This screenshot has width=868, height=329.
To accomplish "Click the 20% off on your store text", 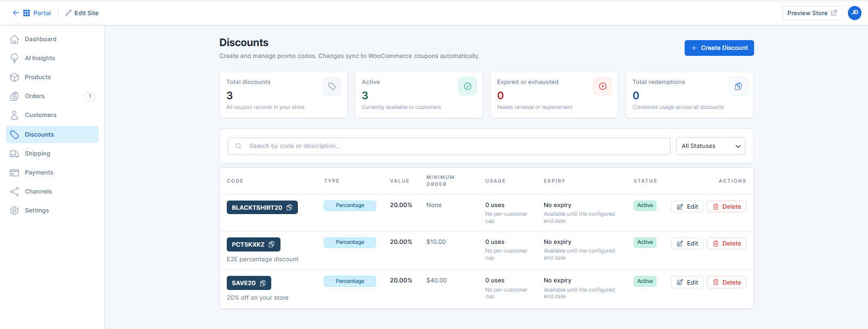I will (x=258, y=298).
